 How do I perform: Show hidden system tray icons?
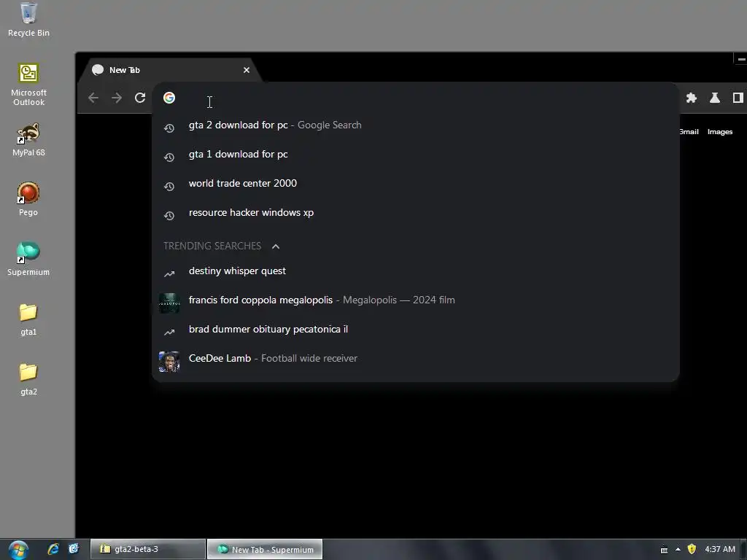(678, 550)
